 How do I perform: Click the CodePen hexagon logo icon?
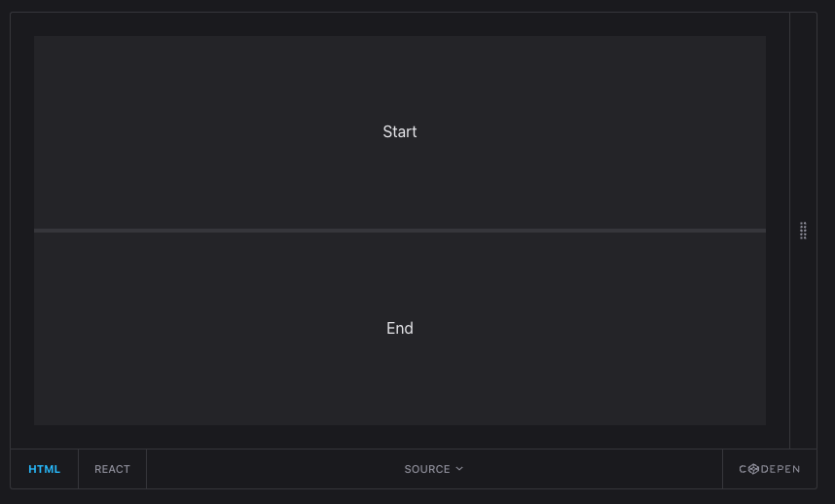[753, 469]
